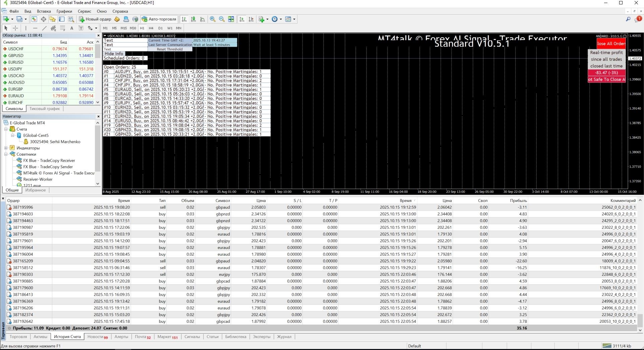Open the Сервис menu

84,11
